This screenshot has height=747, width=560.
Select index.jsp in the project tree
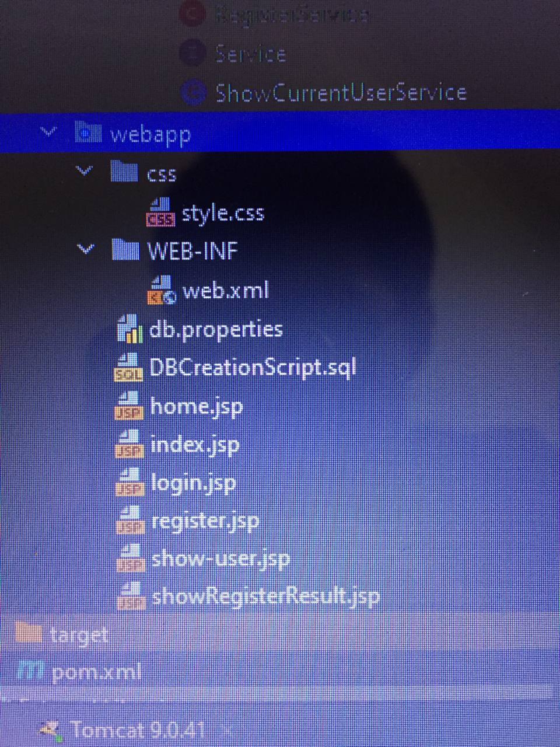click(x=195, y=445)
